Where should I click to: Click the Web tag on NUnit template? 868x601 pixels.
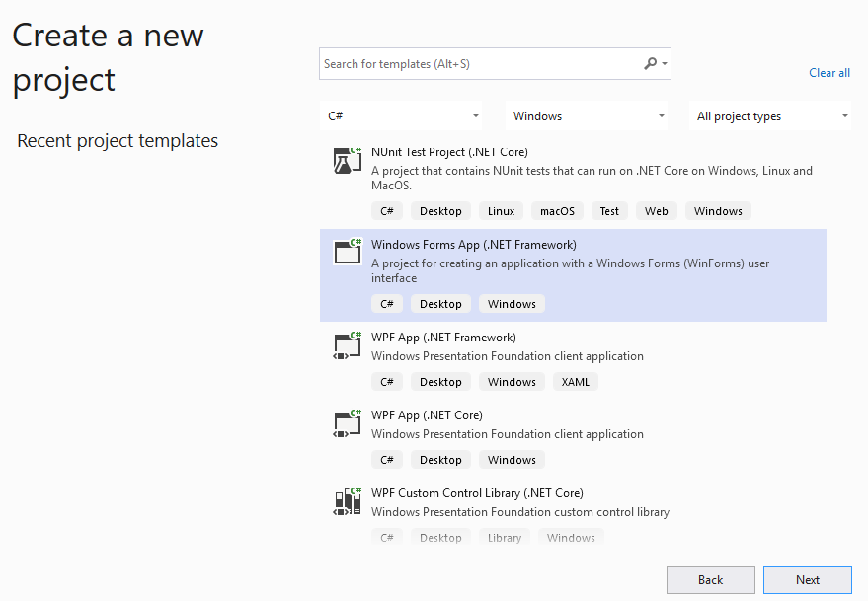point(657,211)
